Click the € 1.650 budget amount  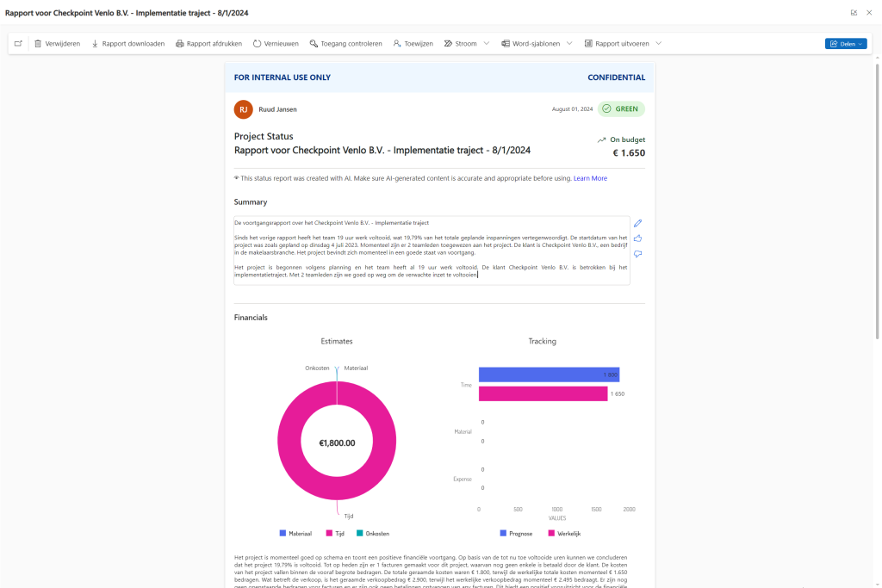(629, 153)
